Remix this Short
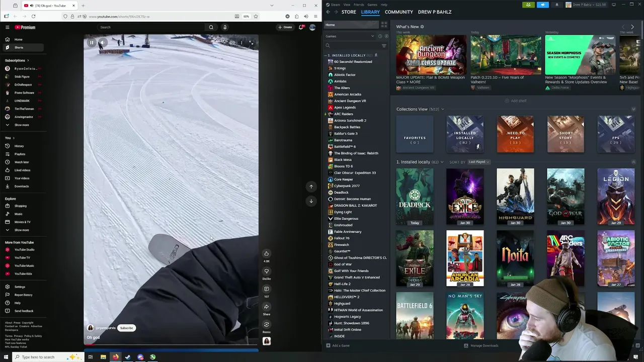This screenshot has height=362, width=644. [x=267, y=324]
